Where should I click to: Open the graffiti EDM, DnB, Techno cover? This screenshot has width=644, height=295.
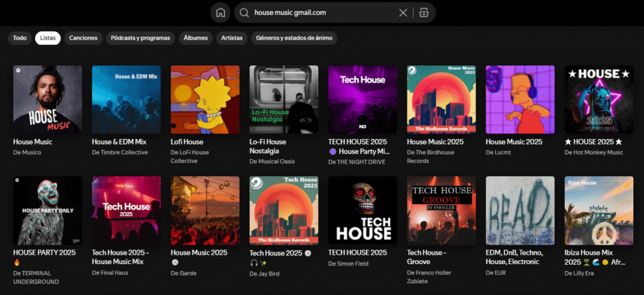(x=520, y=210)
